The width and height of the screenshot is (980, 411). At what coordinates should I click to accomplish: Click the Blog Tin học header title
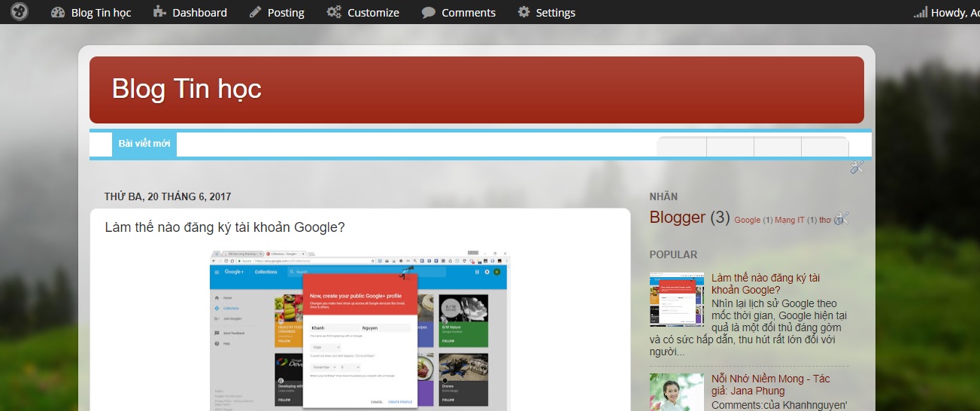[x=187, y=89]
